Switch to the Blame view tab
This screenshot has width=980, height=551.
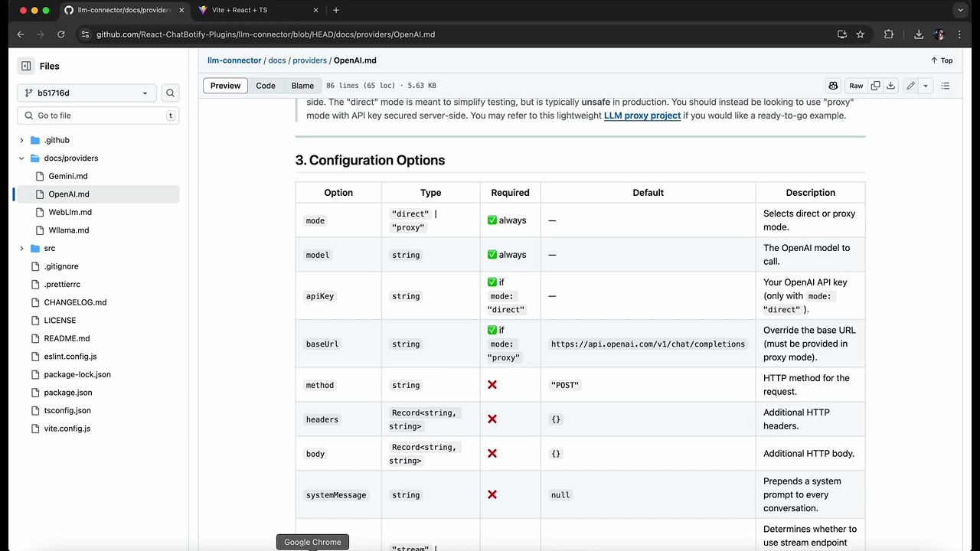(302, 86)
